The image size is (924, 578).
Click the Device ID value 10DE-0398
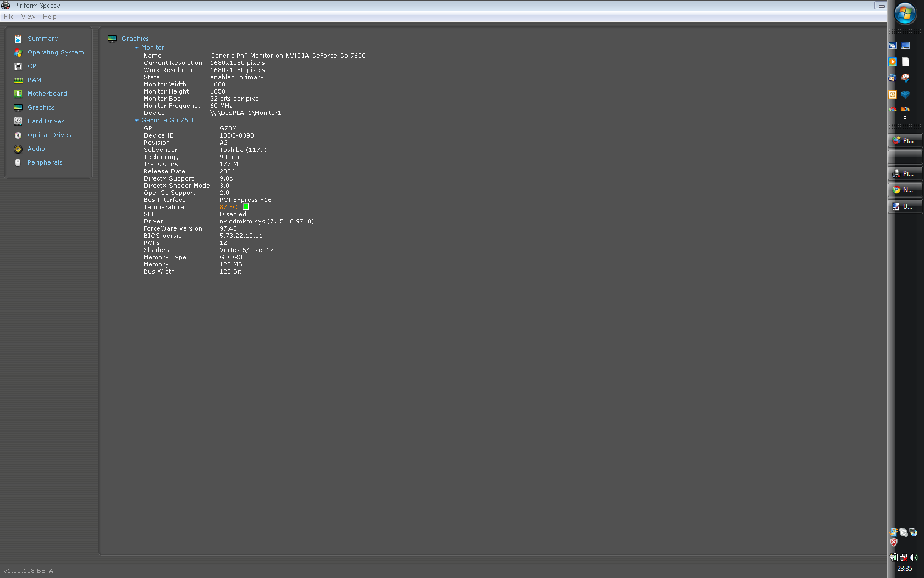237,136
